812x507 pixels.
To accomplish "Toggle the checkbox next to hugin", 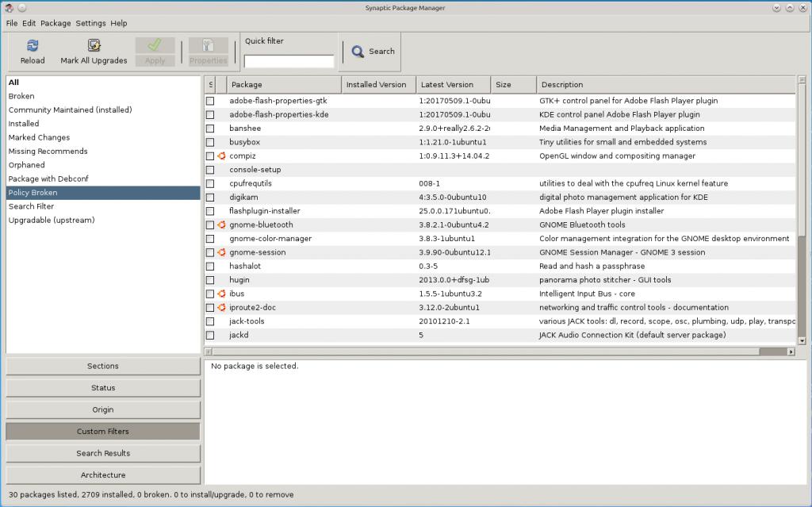I will tap(210, 280).
